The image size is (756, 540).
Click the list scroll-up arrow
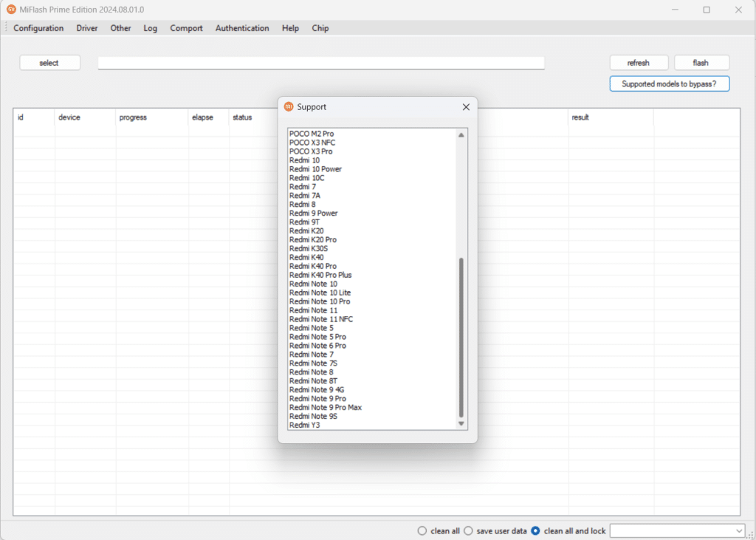click(x=461, y=135)
